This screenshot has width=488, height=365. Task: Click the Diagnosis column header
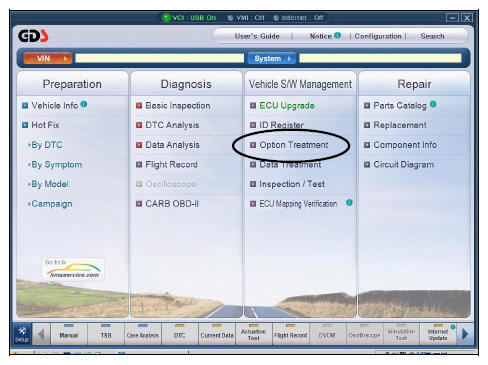tap(186, 84)
